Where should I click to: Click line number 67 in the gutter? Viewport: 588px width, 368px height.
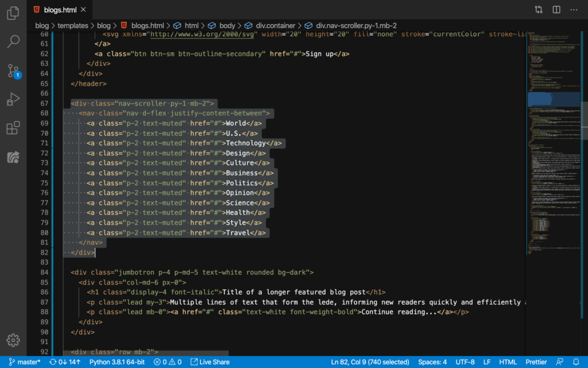pos(44,103)
